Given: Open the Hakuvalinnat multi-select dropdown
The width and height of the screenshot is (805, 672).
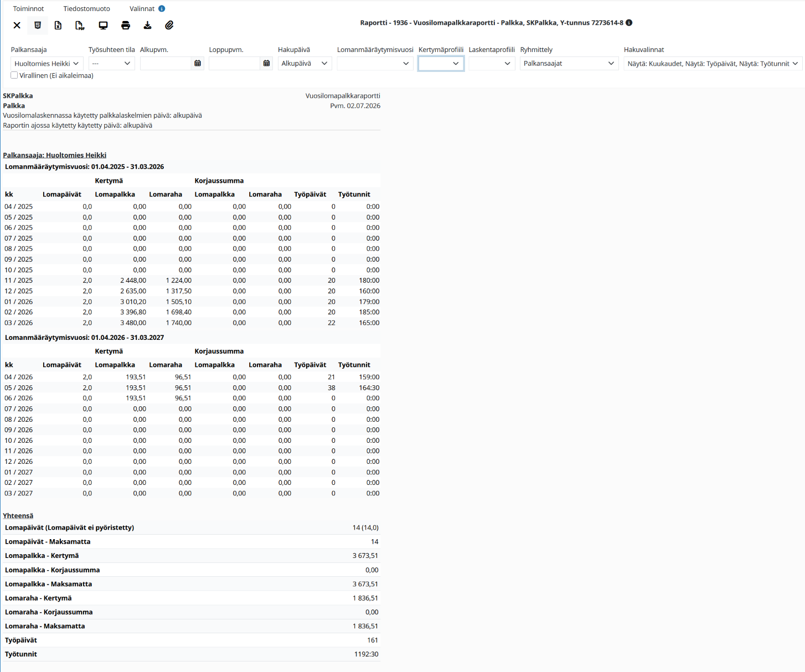Looking at the screenshot, I should tap(713, 64).
